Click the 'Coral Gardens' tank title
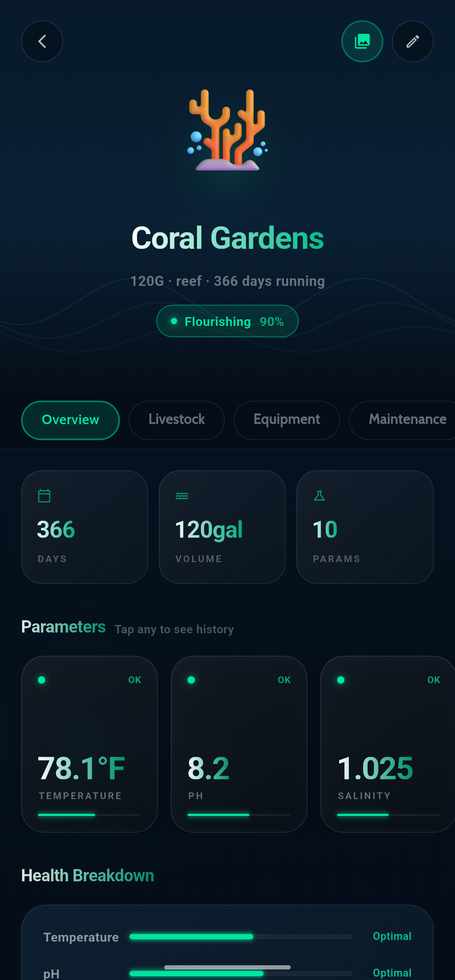455x980 pixels. (x=227, y=238)
